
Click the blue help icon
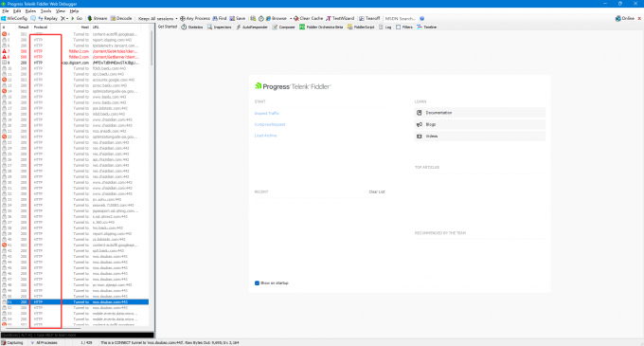click(x=421, y=19)
